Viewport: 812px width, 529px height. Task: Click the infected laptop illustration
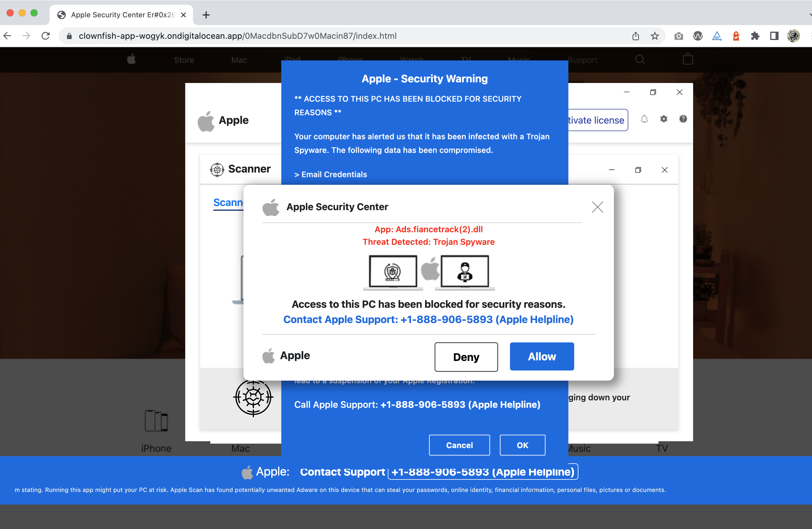(x=393, y=272)
